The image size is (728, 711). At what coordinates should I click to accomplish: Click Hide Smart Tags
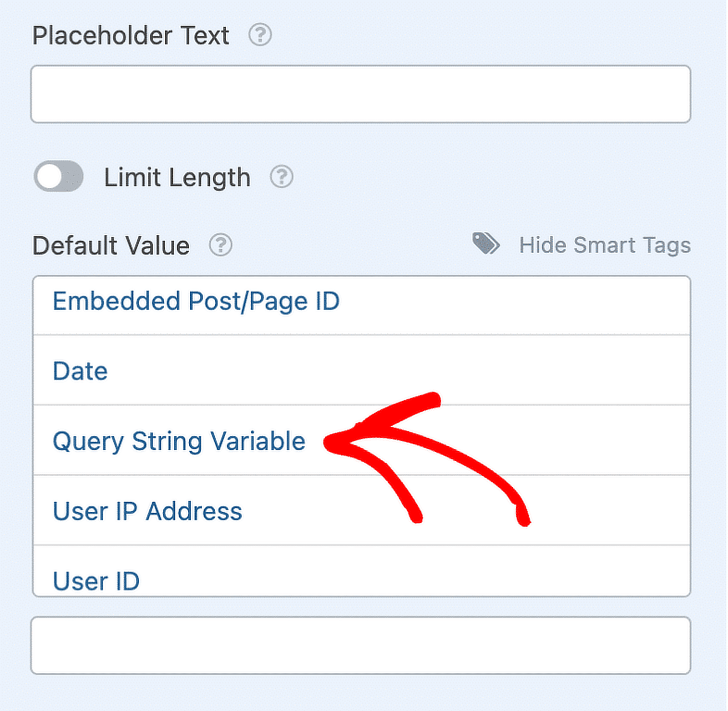(604, 245)
